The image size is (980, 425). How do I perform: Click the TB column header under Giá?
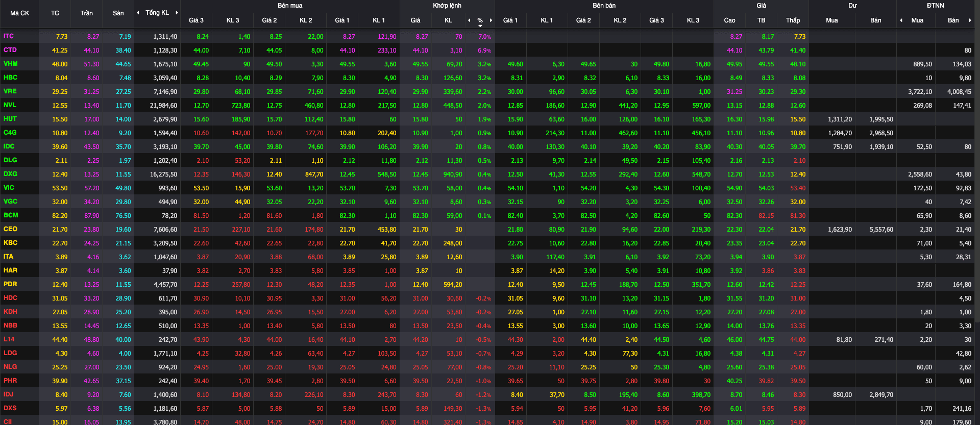762,20
